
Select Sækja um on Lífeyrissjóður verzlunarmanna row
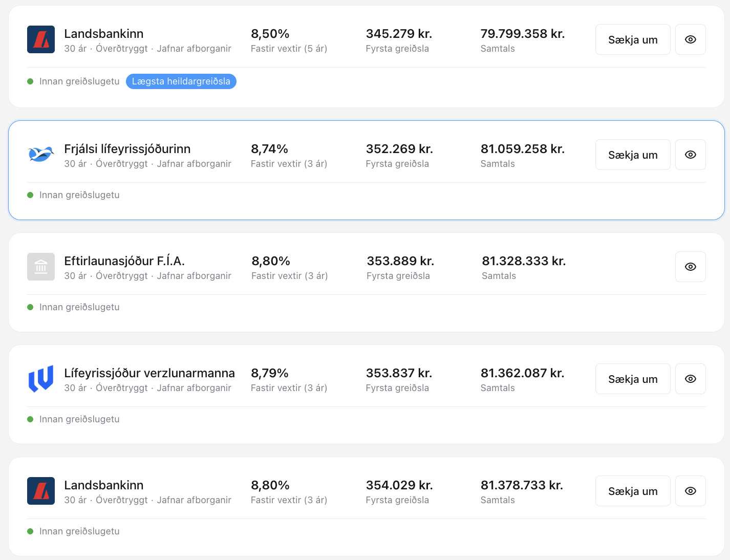click(633, 379)
